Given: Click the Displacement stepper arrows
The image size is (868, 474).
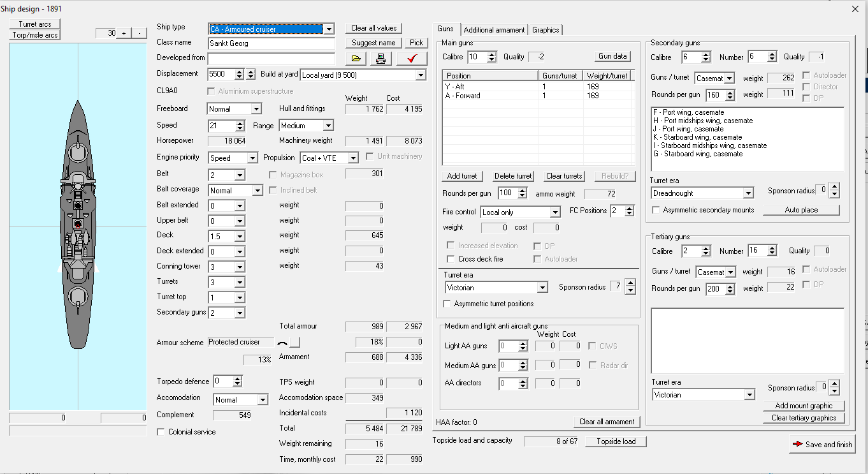Looking at the screenshot, I should [240, 75].
